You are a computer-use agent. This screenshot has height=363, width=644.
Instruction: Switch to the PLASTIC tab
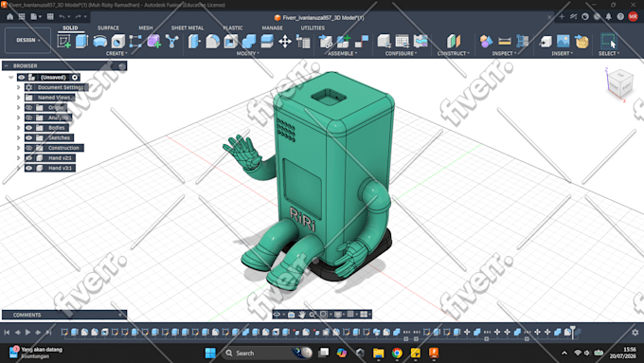233,27
